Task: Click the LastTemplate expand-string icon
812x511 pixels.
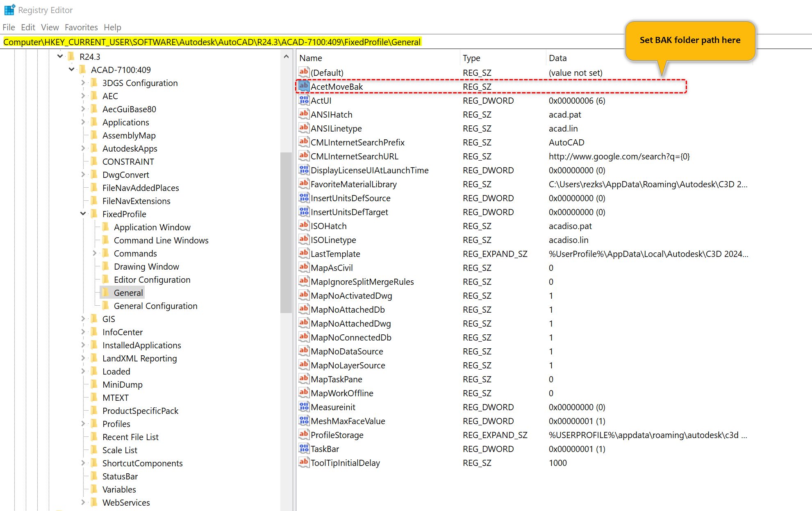Action: tap(304, 253)
